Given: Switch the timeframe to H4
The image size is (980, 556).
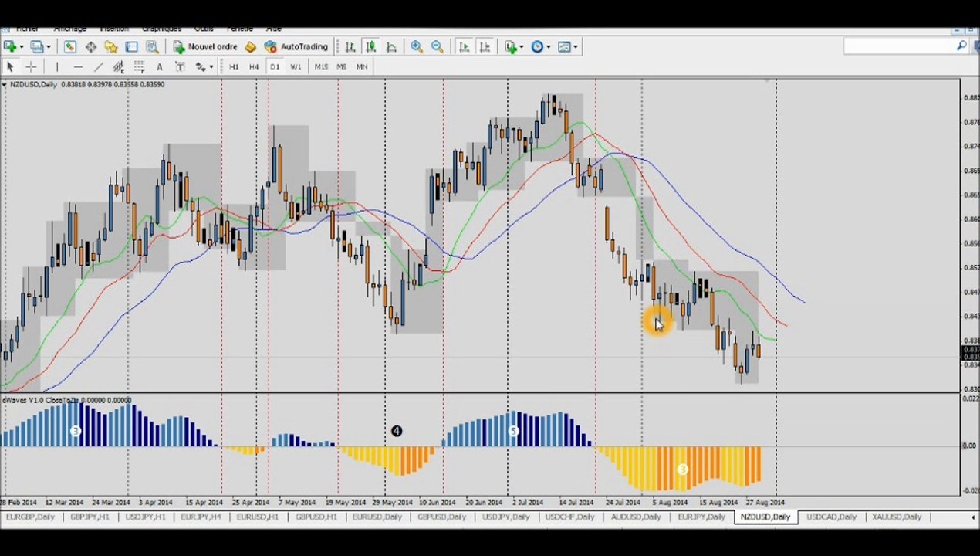Looking at the screenshot, I should click(x=254, y=67).
